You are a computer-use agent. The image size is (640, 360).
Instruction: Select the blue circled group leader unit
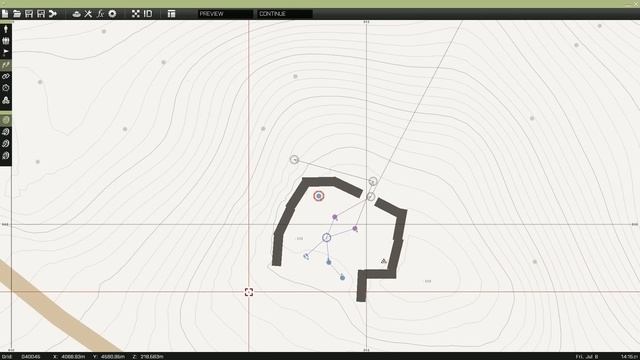pos(326,237)
